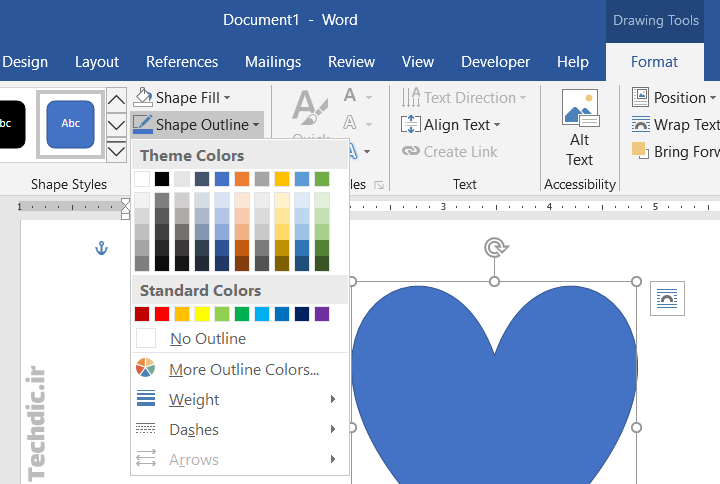Click the Wrap Text button label
This screenshot has height=484, width=720.
(686, 124)
